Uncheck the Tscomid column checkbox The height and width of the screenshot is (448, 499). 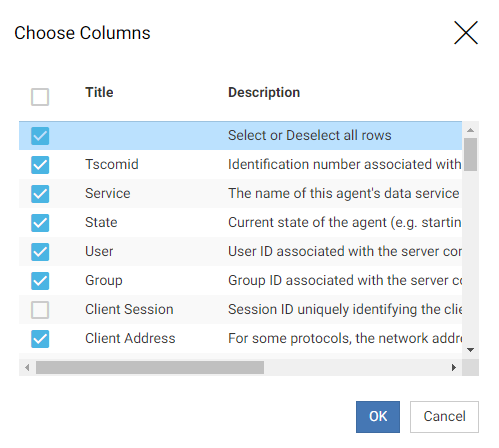[x=40, y=165]
